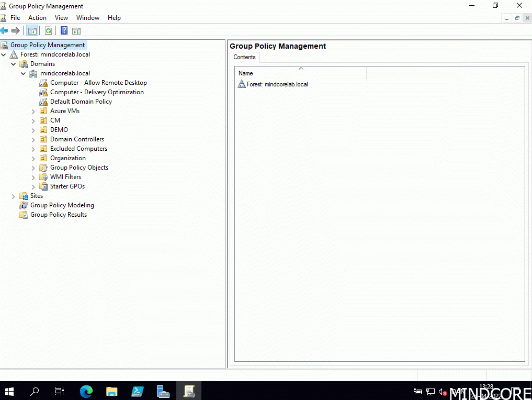Click the Group Policy Modeling icon
532x400 pixels.
(24, 205)
